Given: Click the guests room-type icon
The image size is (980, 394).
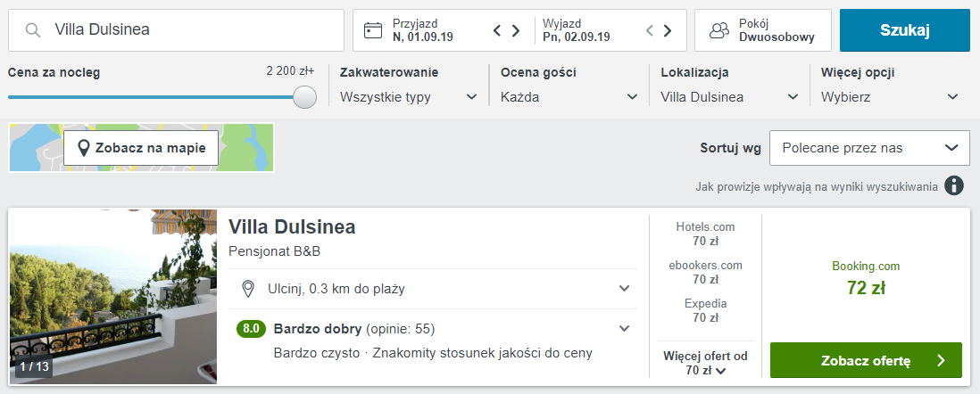Looking at the screenshot, I should (x=719, y=30).
